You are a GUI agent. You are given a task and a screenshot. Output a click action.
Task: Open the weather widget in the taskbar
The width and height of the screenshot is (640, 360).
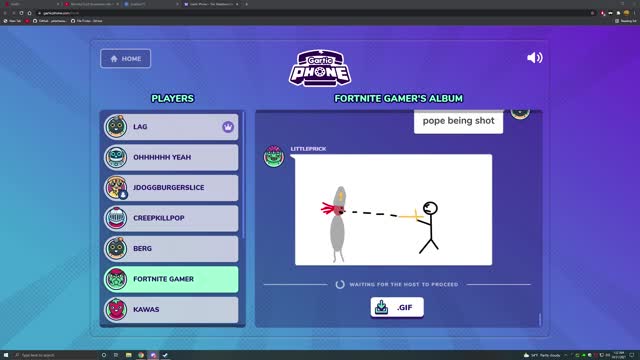[x=542, y=355]
